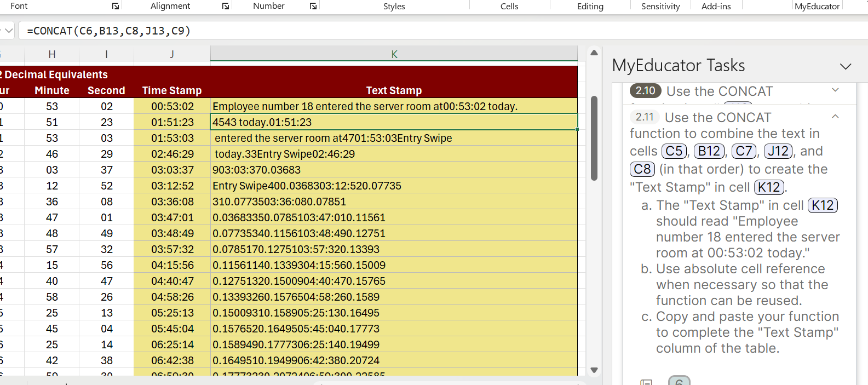Select time stamp cell 00:53:02
Viewport: 868px width, 385px height.
pos(172,106)
